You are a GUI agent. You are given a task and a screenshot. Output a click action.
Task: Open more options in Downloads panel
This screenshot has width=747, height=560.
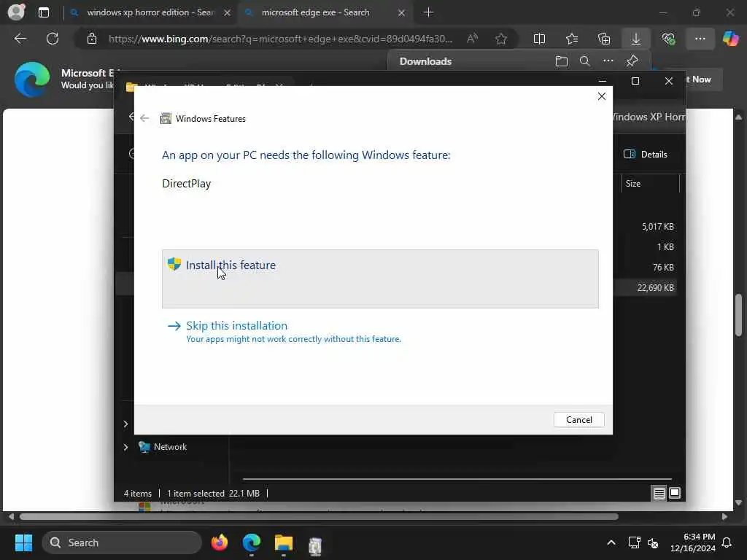[x=608, y=61]
